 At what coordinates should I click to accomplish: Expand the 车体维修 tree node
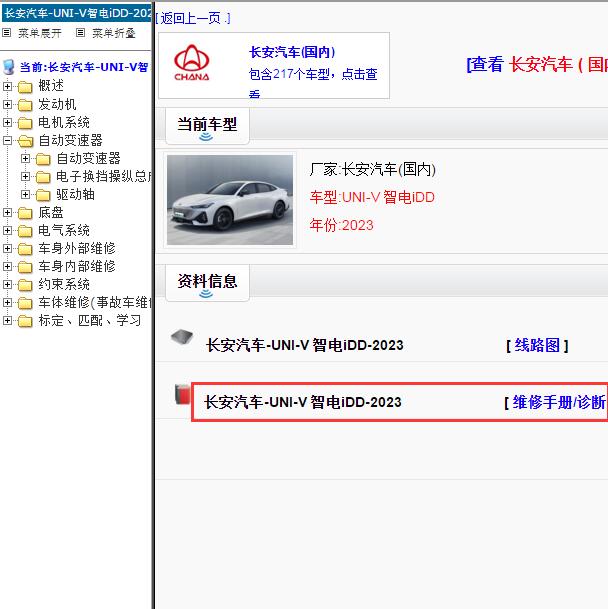tap(7, 302)
